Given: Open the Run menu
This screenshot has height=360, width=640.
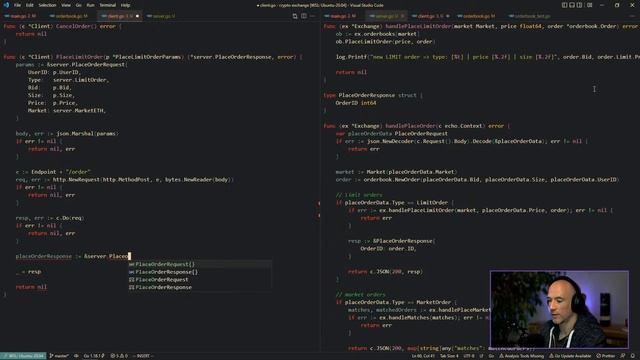Looking at the screenshot, I should (x=90, y=5).
